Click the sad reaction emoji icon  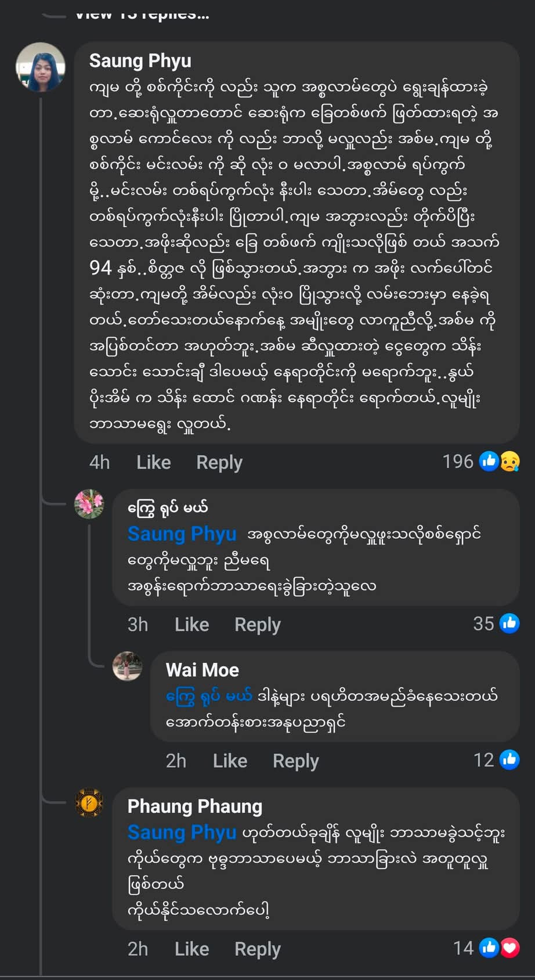pos(510,462)
